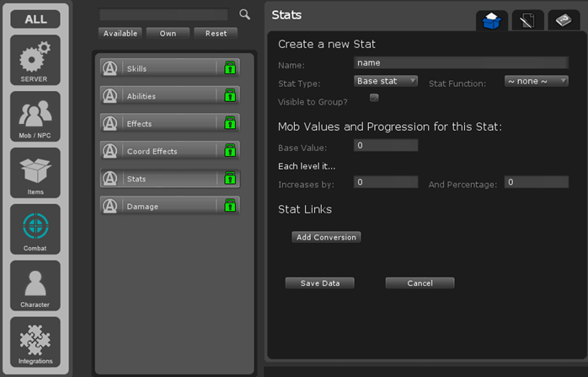Open the Character category

(35, 286)
